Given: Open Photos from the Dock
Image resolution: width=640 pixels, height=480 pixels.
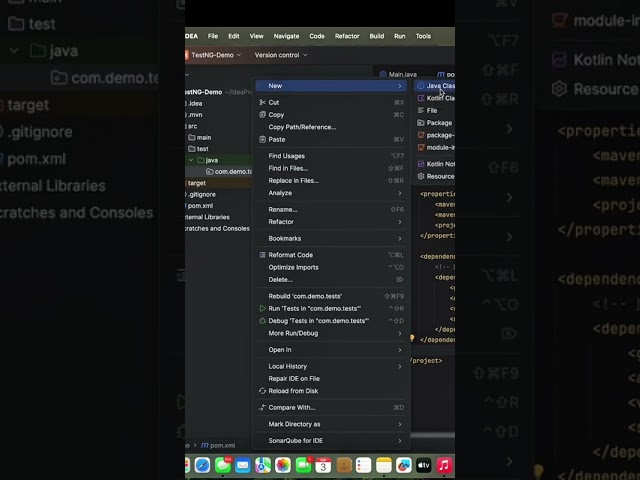Looking at the screenshot, I should click(282, 465).
